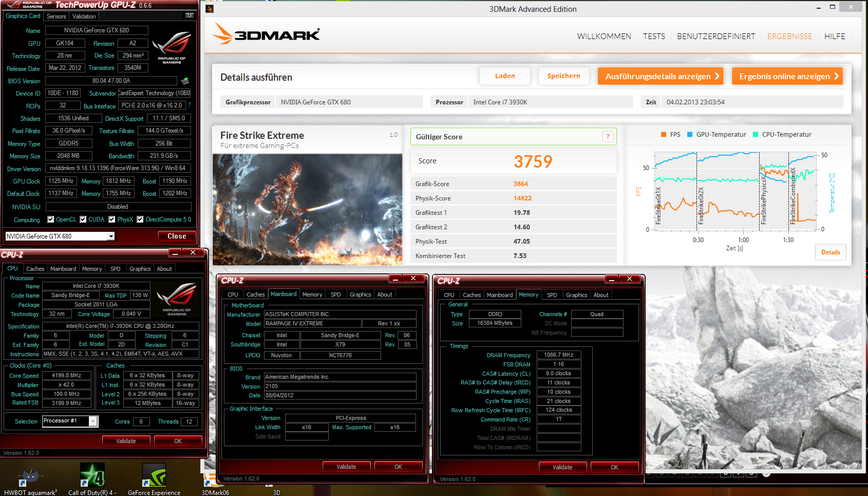This screenshot has height=496, width=868.
Task: Click the BIOS Version field in GPU-Z
Action: 111,81
